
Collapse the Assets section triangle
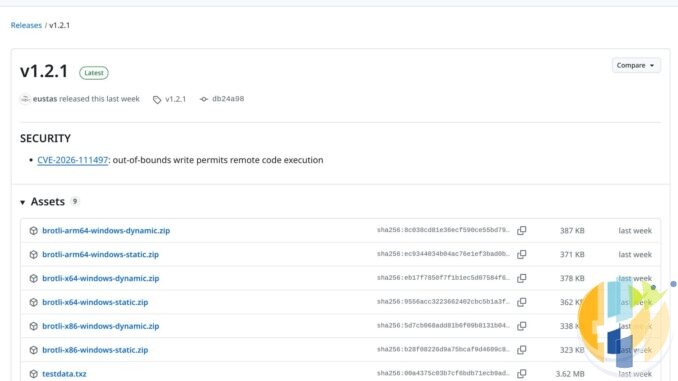coord(22,202)
